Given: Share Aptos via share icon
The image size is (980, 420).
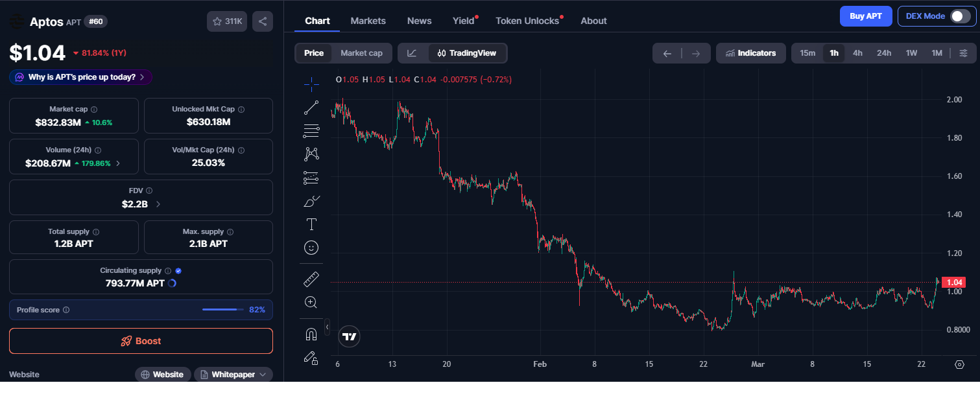Looking at the screenshot, I should [263, 21].
